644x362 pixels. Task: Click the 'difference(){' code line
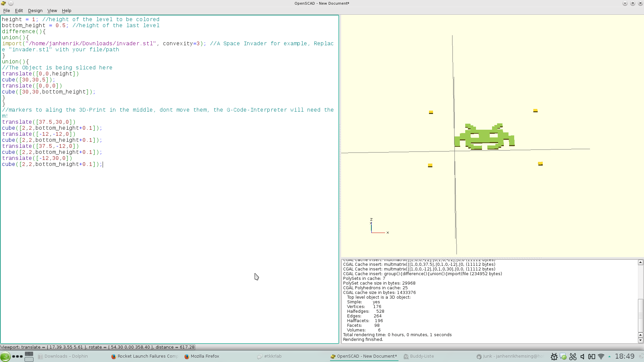coord(23,32)
